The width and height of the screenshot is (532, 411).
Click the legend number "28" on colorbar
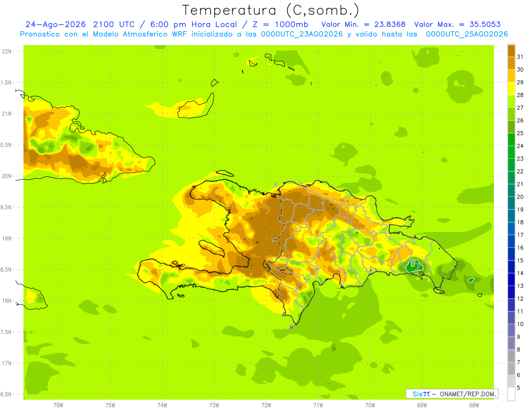520,95
